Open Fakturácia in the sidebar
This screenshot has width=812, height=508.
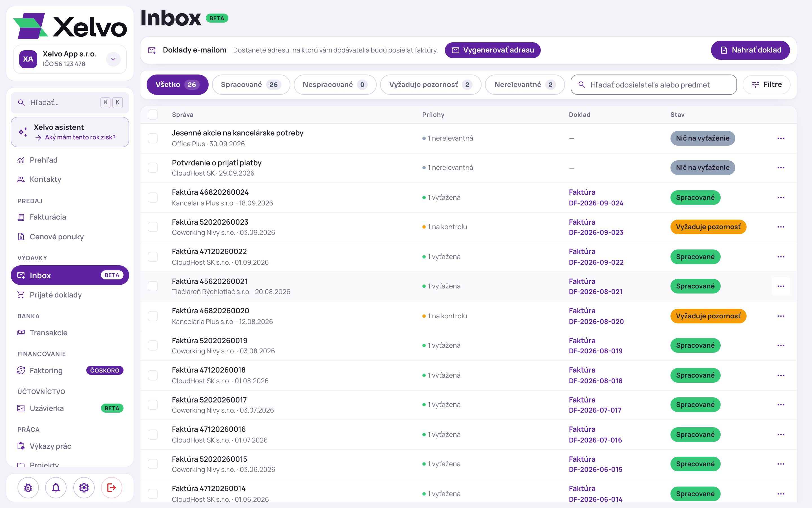70,217
